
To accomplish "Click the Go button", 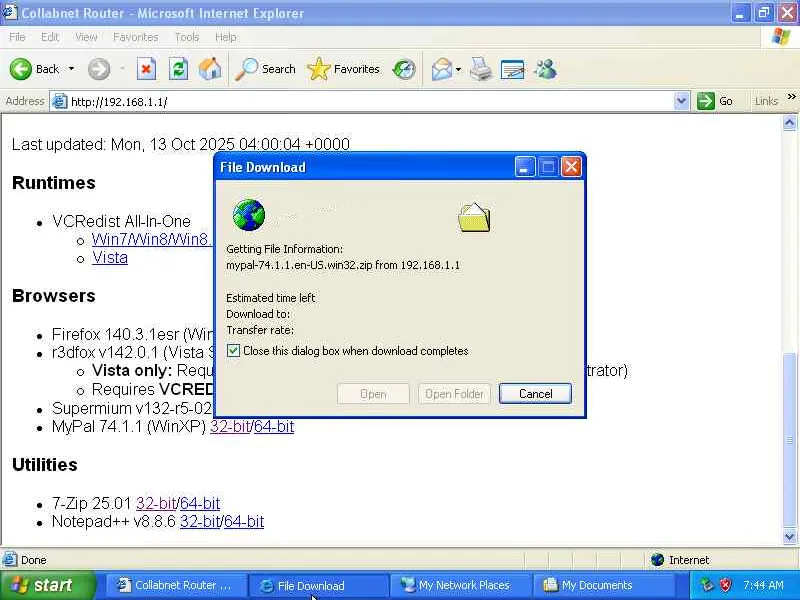I will (715, 101).
